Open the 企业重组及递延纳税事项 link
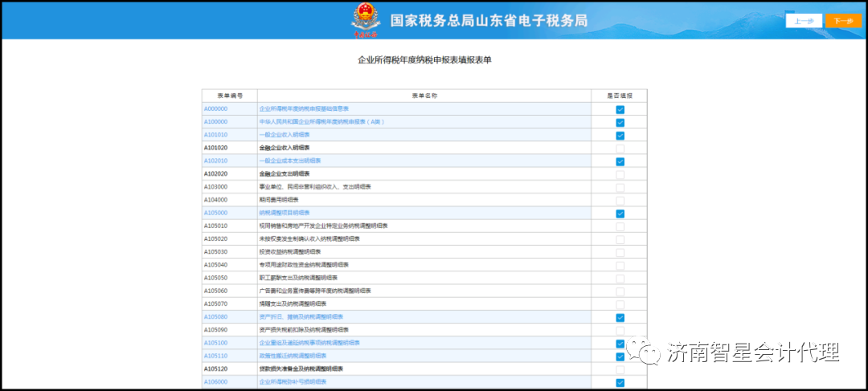This screenshot has height=391, width=868. 309,343
